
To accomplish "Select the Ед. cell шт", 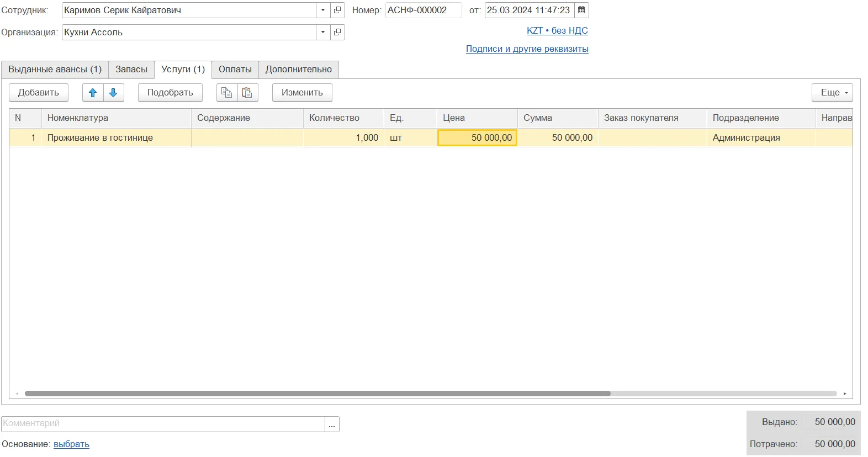I will (410, 138).
